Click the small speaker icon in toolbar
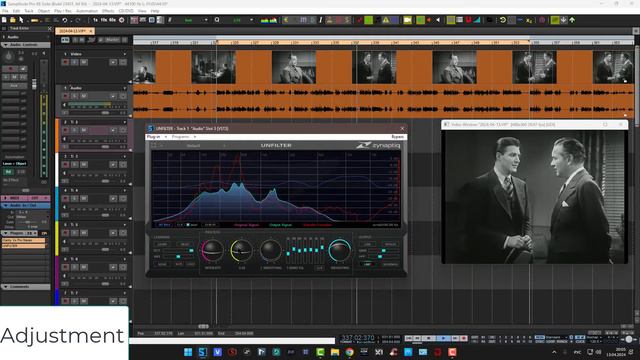This screenshot has height=360, width=640. point(438,20)
